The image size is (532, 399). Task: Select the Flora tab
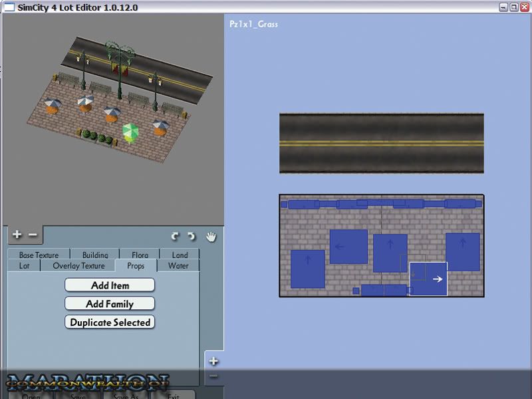click(140, 255)
